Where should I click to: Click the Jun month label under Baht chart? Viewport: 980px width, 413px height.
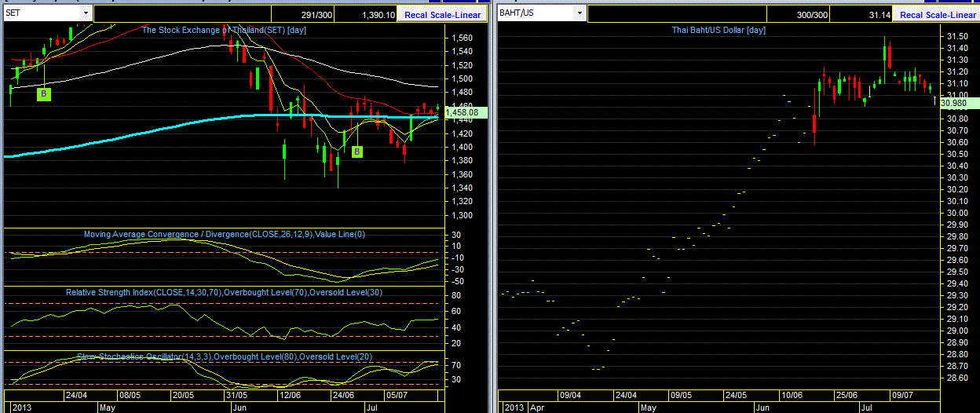click(x=762, y=408)
